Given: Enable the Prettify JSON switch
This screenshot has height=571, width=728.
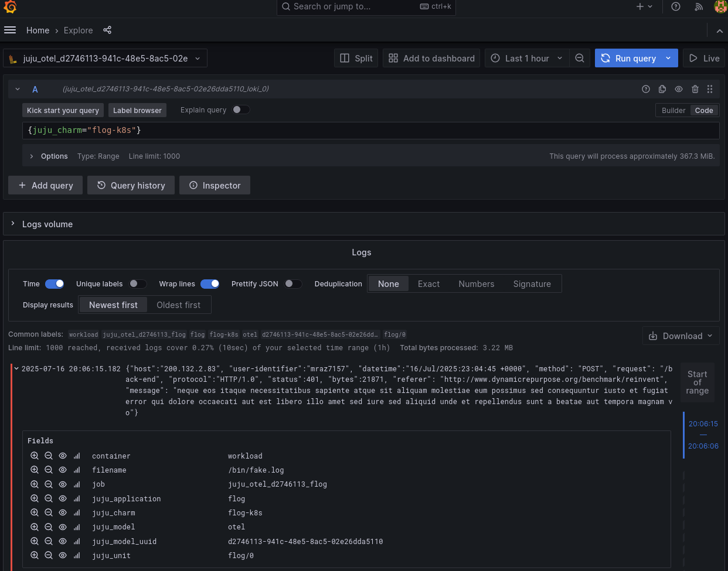Looking at the screenshot, I should point(293,284).
